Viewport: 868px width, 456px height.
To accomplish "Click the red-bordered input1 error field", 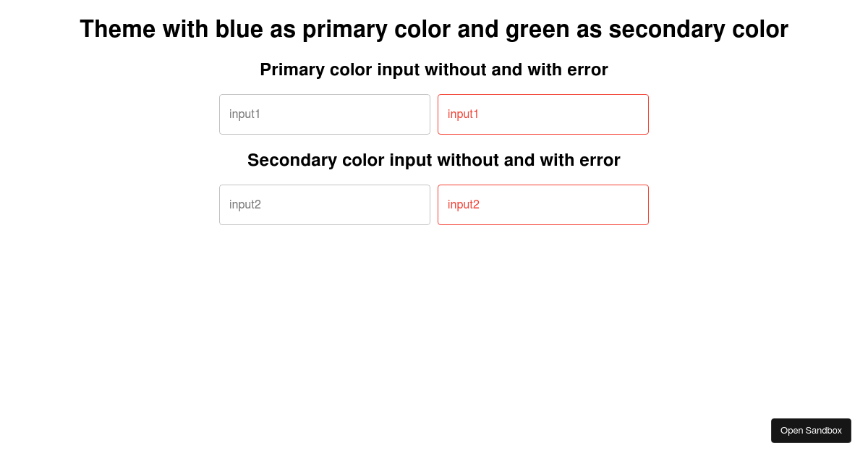I will coord(543,114).
